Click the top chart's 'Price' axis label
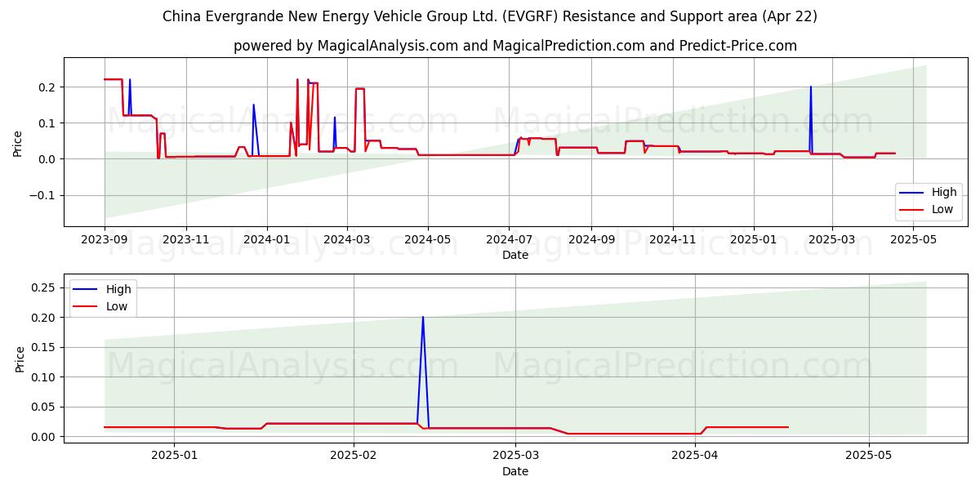The width and height of the screenshot is (980, 490). point(18,142)
